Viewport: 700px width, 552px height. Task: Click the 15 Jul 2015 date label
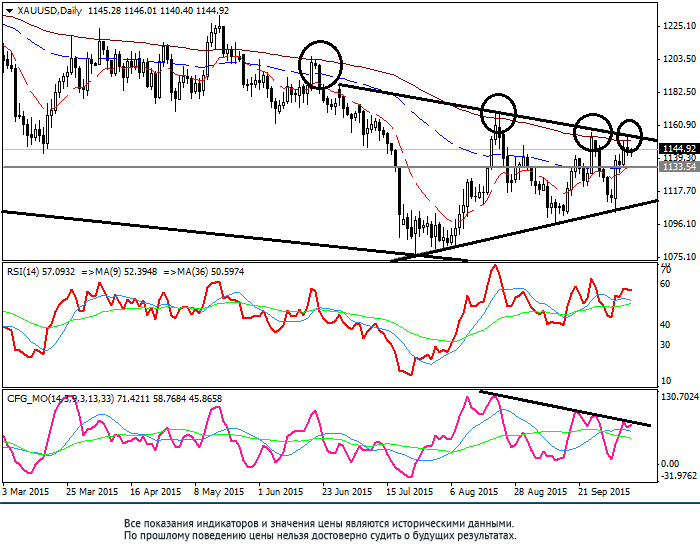(x=409, y=492)
